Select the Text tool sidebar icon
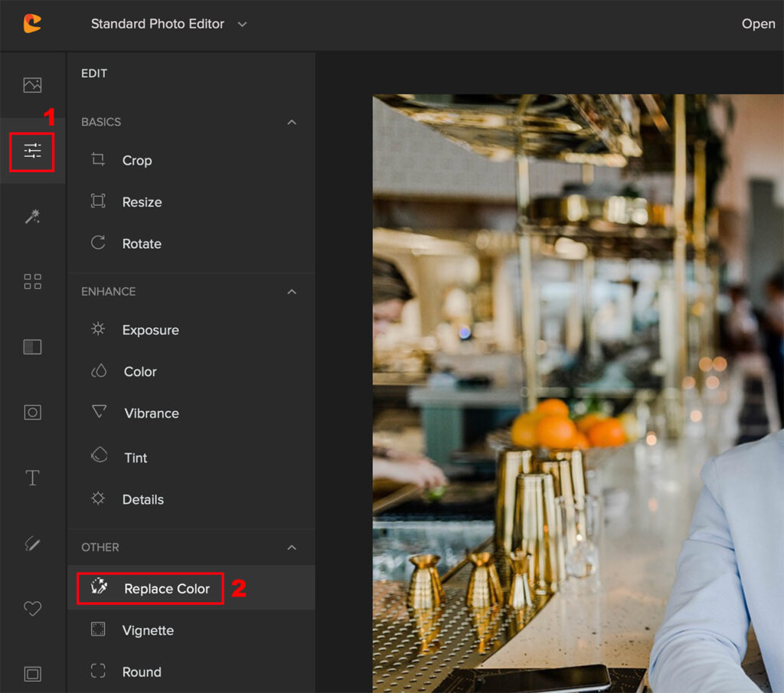 pos(32,478)
